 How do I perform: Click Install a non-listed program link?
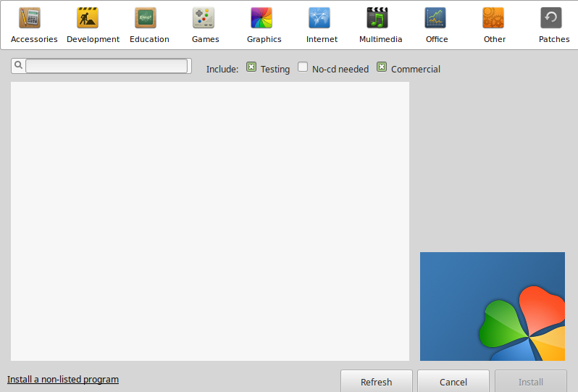pos(63,380)
